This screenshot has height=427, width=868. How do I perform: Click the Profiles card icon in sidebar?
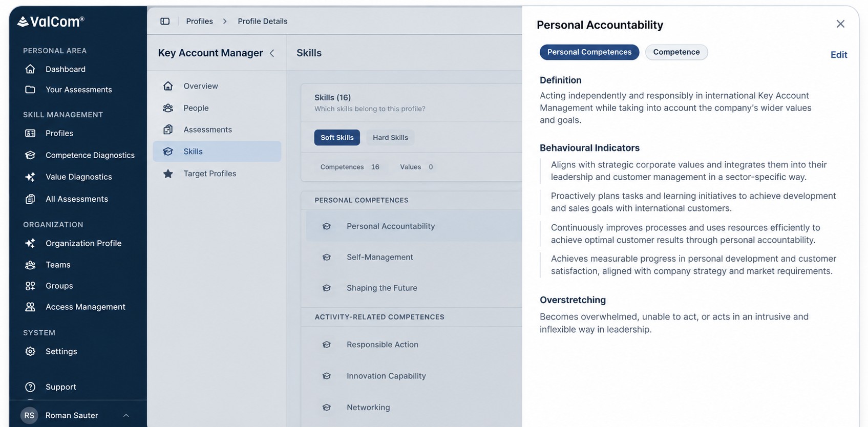pyautogui.click(x=30, y=133)
